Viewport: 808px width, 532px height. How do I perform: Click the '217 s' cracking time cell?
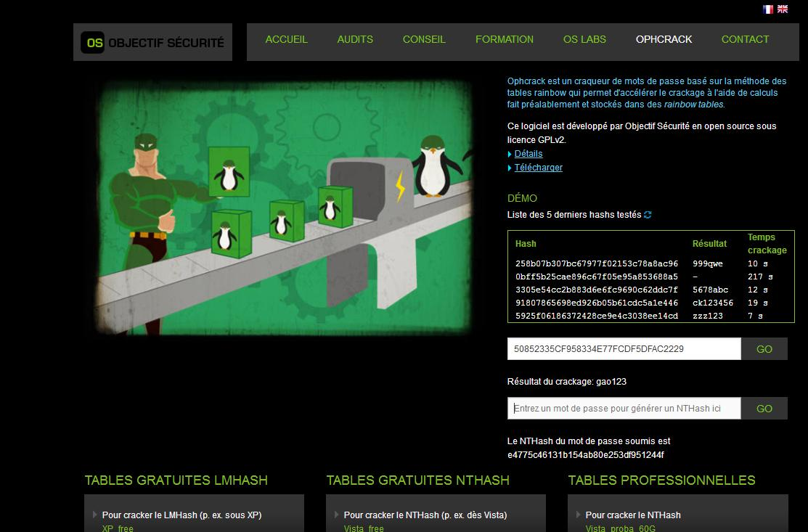pos(760,277)
